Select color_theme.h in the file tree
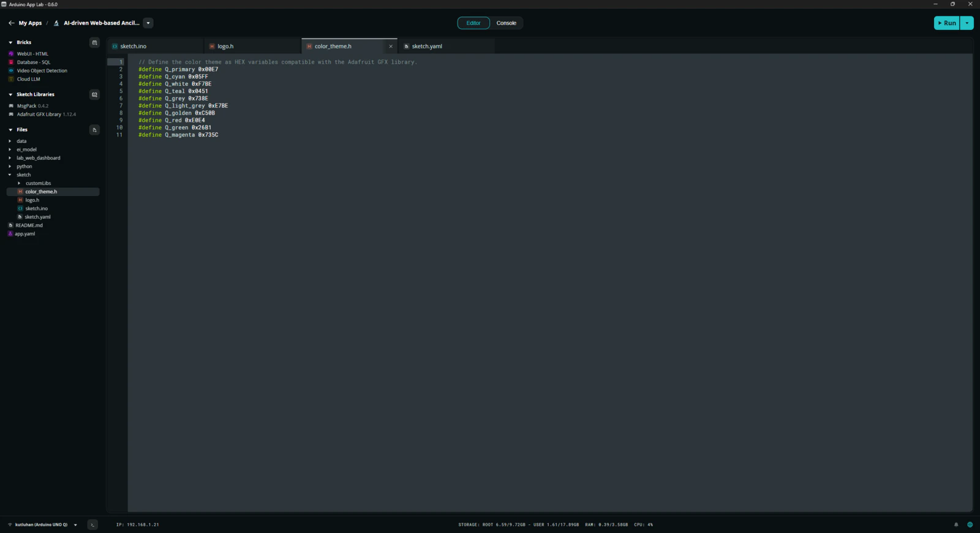Screen dimensions: 980x533 coord(53,192)
